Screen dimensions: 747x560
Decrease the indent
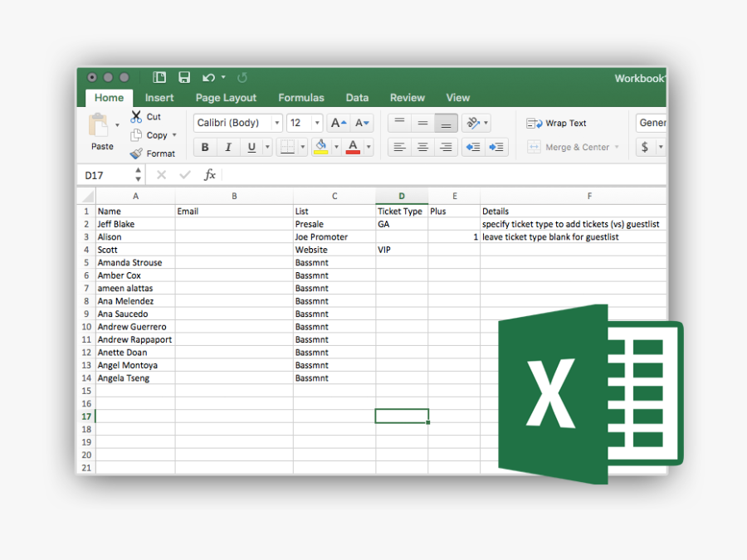pyautogui.click(x=473, y=147)
